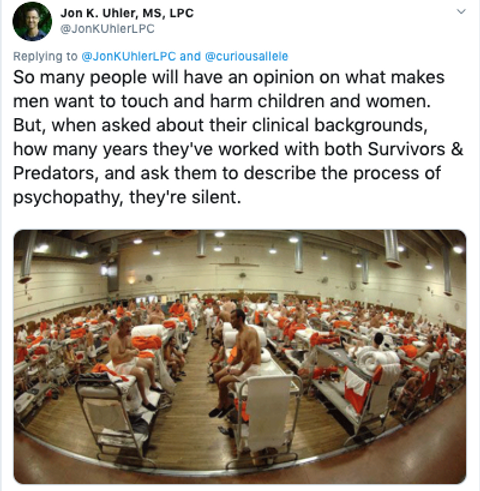Open the attached prison dormitory photo
Screen dimensions: 480x491
pyautogui.click(x=240, y=357)
